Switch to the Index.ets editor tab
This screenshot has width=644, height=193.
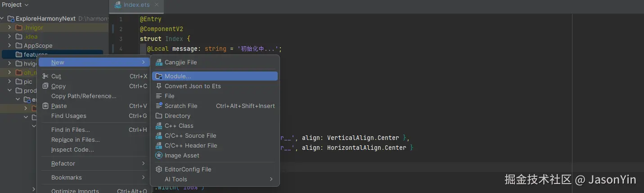[x=136, y=5]
